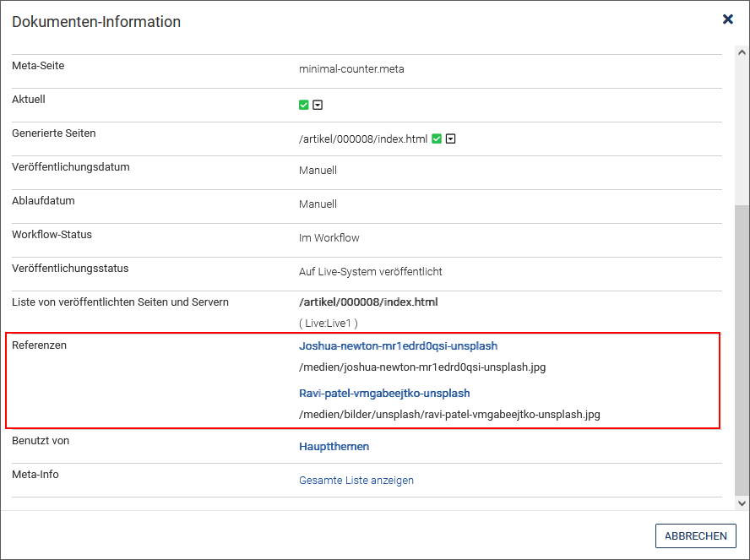Open the Hauptthemen link

(x=334, y=446)
